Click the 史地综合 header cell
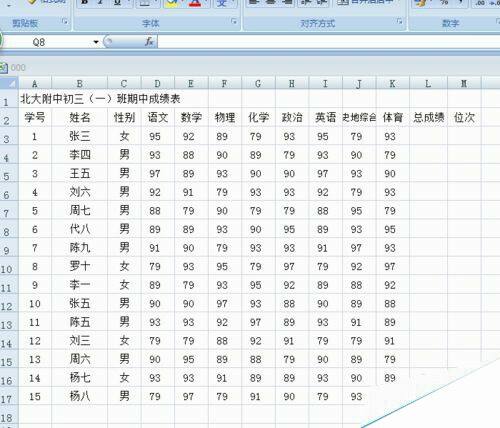 pyautogui.click(x=359, y=118)
